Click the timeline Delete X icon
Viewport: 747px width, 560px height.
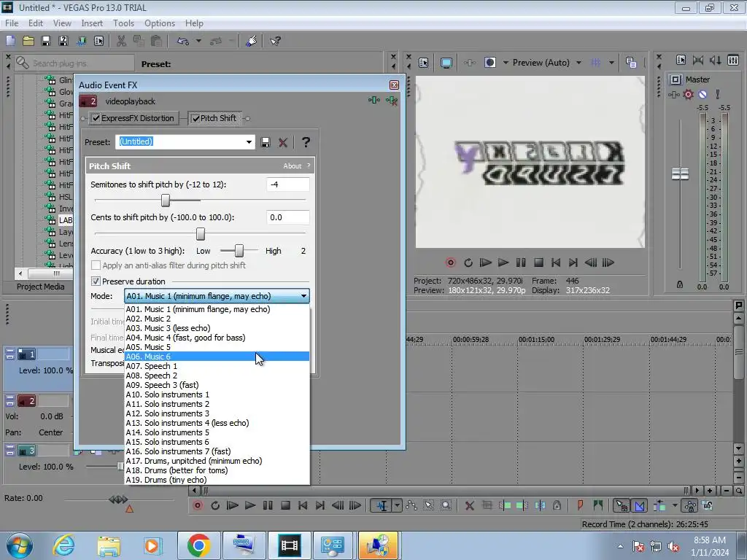[469, 505]
